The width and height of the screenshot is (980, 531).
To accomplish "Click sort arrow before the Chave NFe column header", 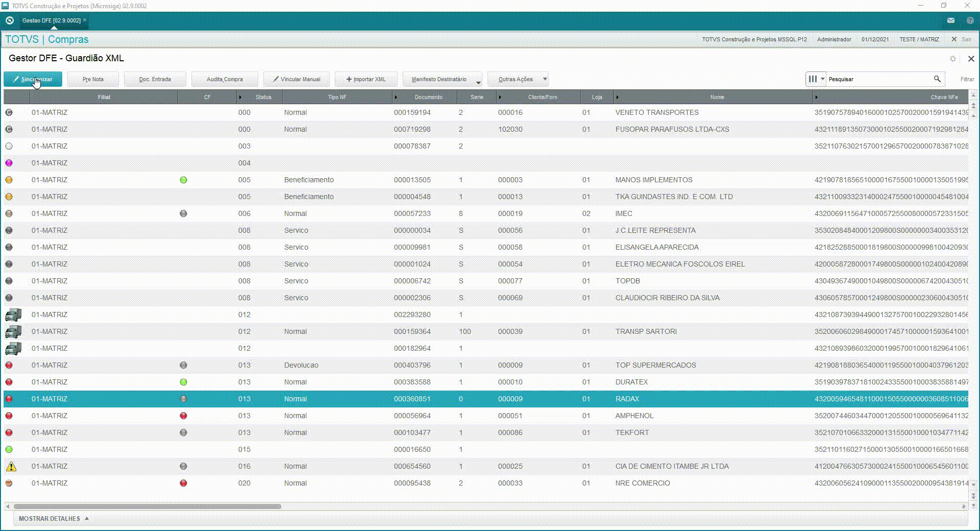I will coord(817,97).
